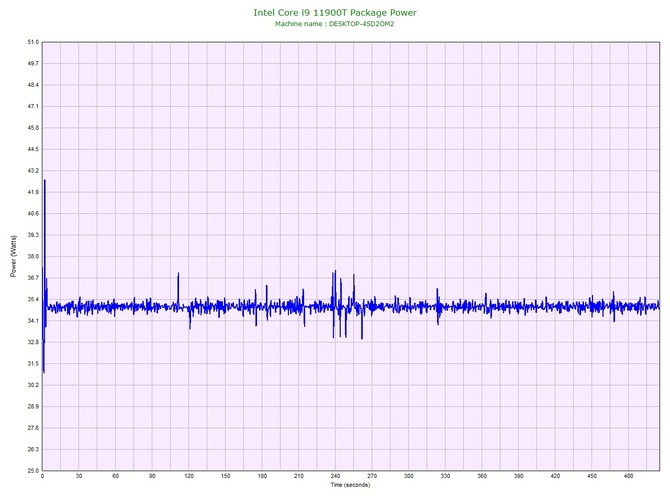The height and width of the screenshot is (502, 670).
Task: Click the y-axis value 35.4
Action: click(x=33, y=299)
